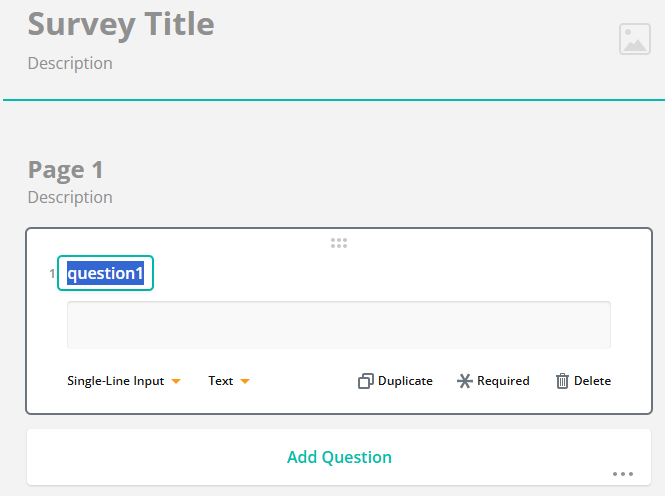Grab the question drag handle dots
Screen dimensions: 665x496
[338, 242]
